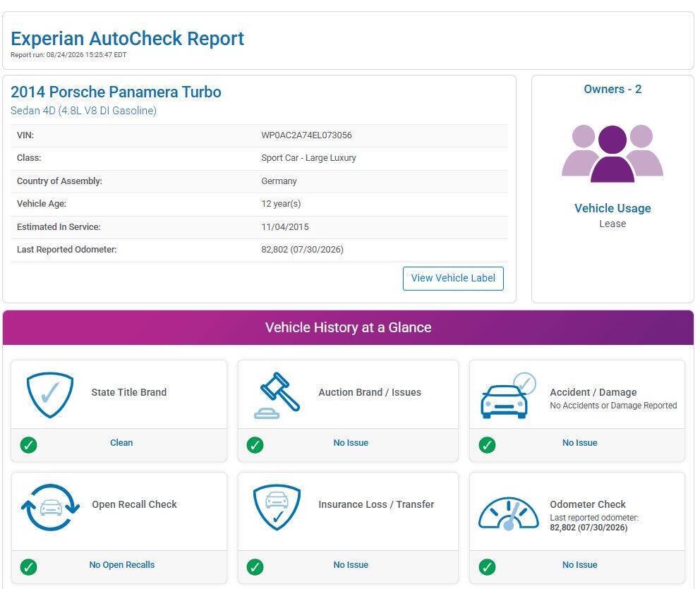Open No Issue link under Auction Brand
This screenshot has height=589, width=700.
pos(351,443)
